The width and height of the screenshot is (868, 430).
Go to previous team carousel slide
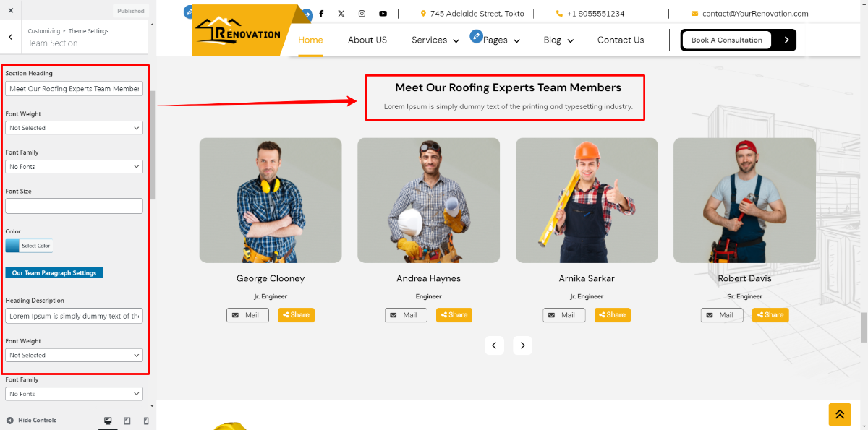point(494,345)
